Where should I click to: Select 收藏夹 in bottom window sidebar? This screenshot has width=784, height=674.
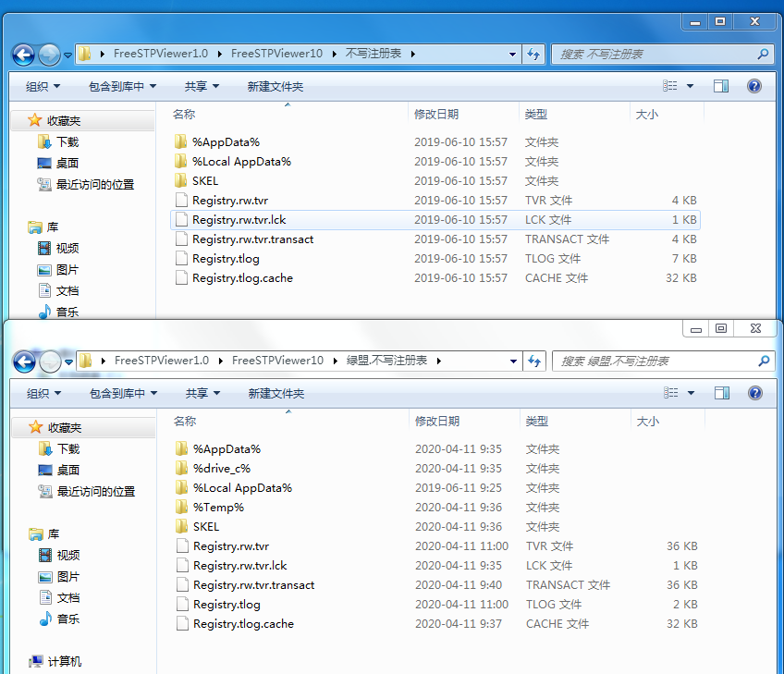[x=83, y=427]
